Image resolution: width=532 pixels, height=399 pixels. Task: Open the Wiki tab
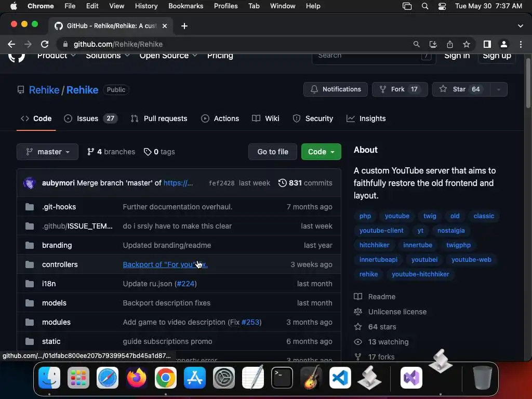click(x=265, y=118)
